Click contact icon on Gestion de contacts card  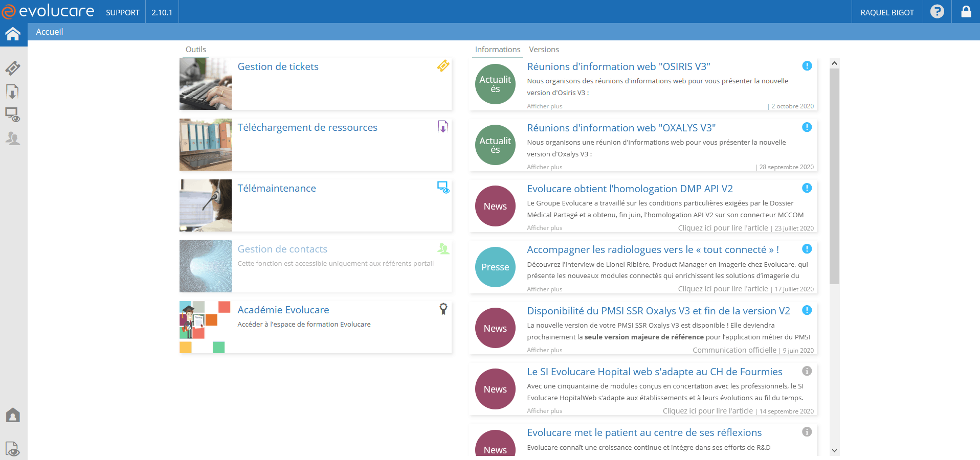(x=443, y=248)
